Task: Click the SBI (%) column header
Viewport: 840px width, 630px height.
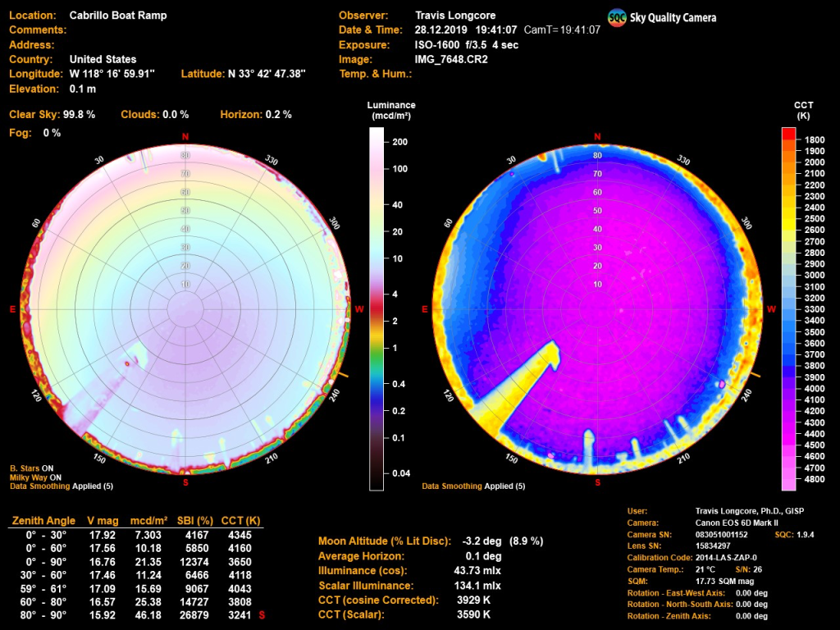Action: tap(194, 521)
